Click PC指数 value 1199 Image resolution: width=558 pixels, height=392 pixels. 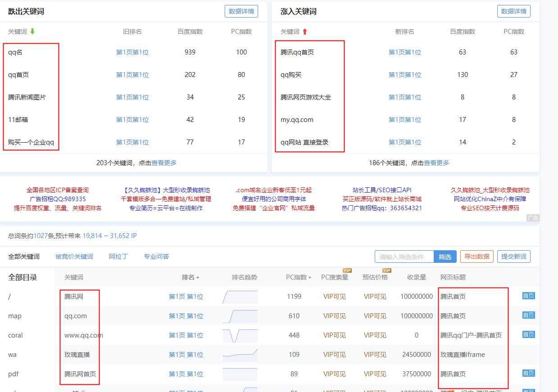pos(294,297)
